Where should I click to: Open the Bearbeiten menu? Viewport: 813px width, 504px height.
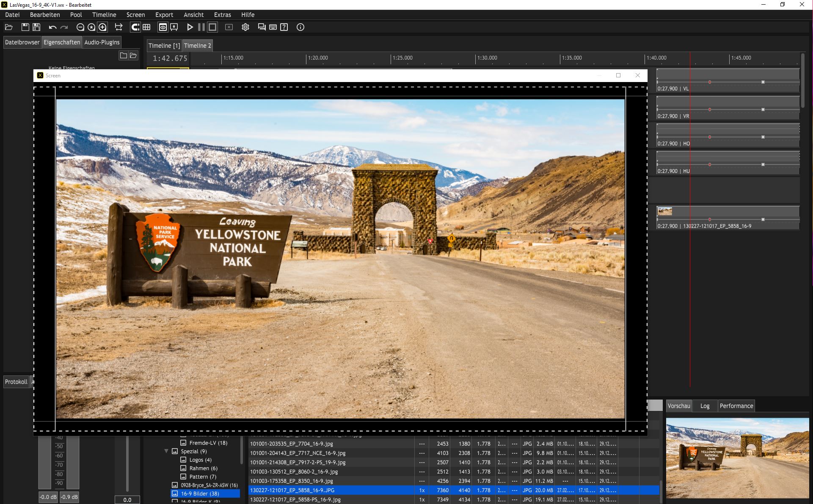pyautogui.click(x=45, y=15)
